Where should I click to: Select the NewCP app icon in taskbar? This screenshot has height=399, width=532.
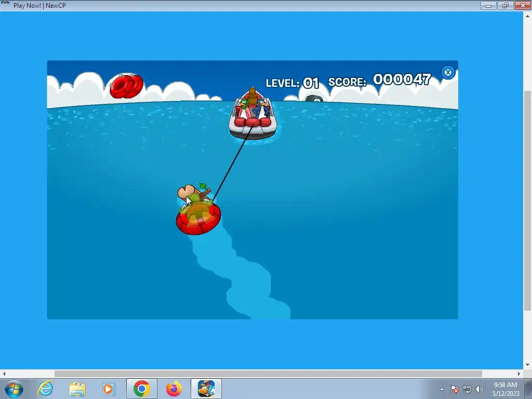[206, 389]
